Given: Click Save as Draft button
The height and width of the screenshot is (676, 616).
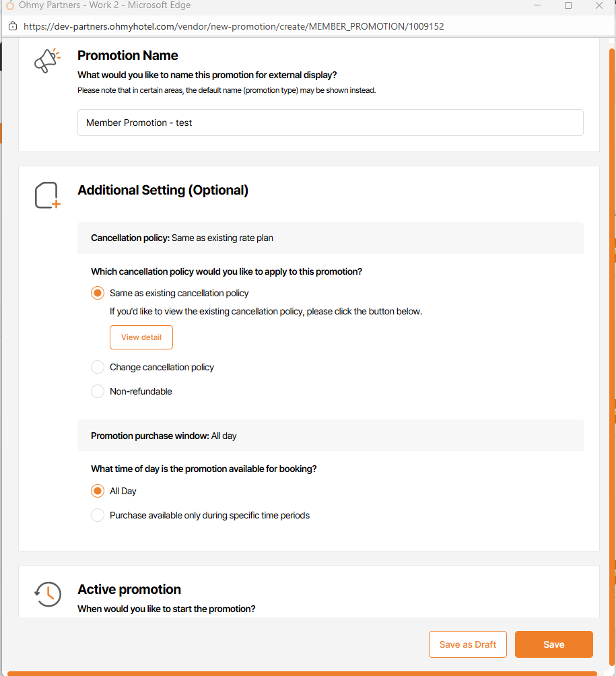Looking at the screenshot, I should tap(468, 644).
